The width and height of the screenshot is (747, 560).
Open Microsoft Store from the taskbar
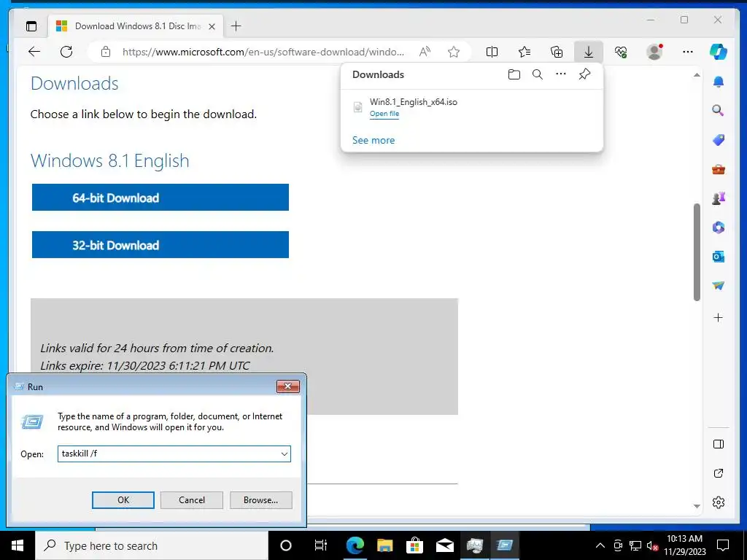pos(414,545)
